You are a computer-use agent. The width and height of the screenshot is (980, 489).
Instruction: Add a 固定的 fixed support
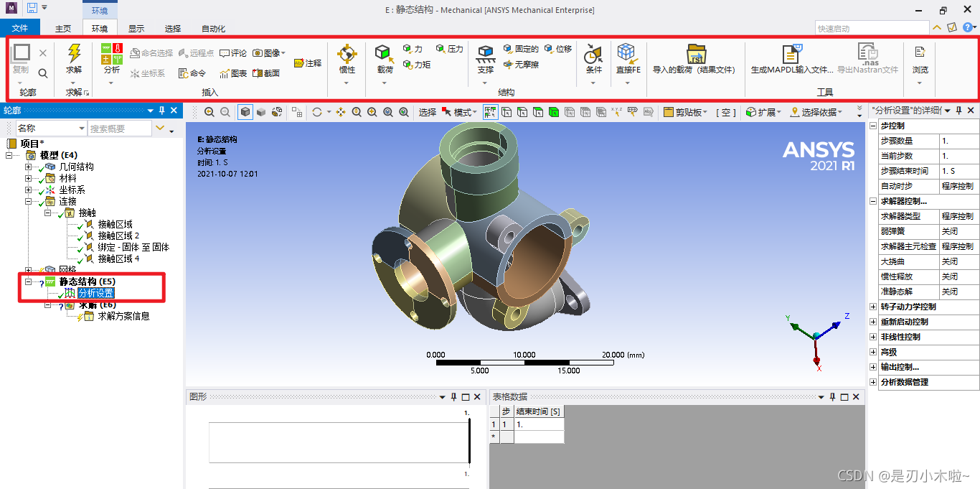pyautogui.click(x=521, y=49)
